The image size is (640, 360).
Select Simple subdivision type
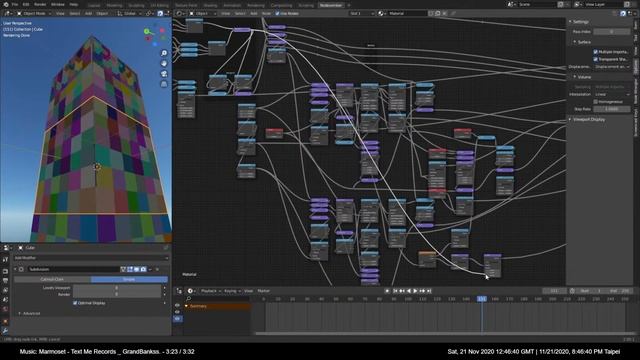pyautogui.click(x=129, y=280)
